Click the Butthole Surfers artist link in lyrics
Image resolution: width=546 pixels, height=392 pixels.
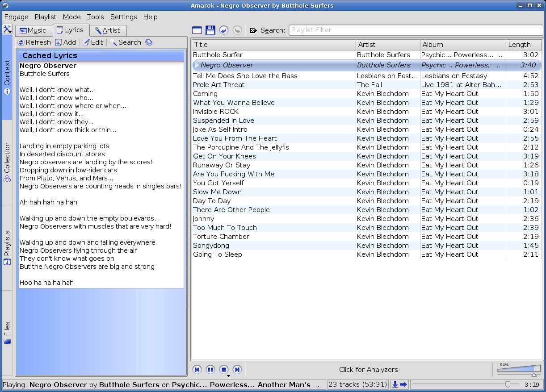(x=45, y=74)
